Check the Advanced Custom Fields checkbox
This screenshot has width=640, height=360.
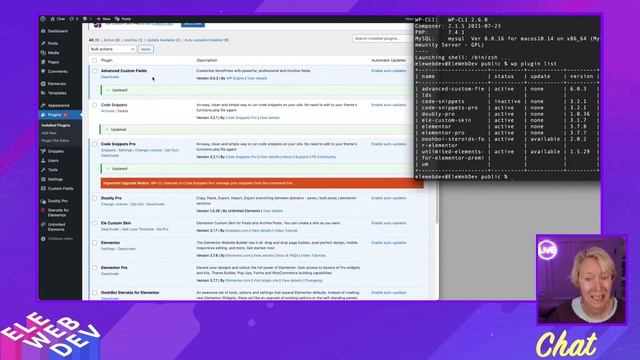pos(95,71)
